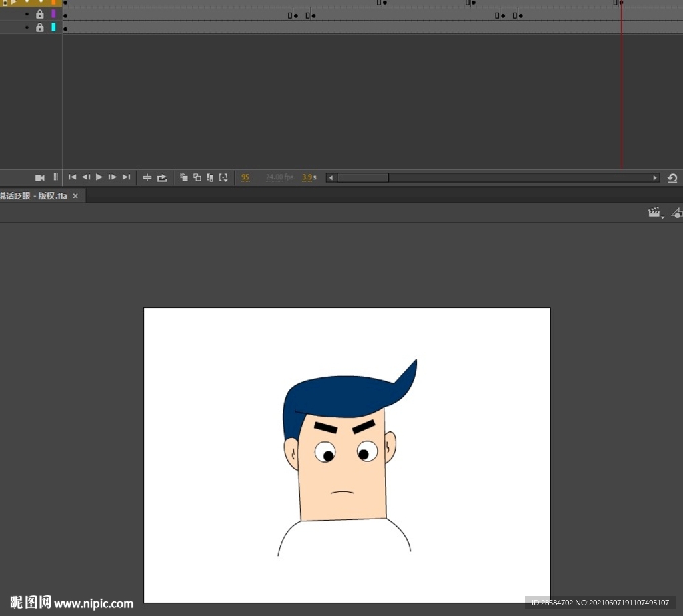The height and width of the screenshot is (616, 683).
Task: Step forward one frame
Action: (x=112, y=177)
